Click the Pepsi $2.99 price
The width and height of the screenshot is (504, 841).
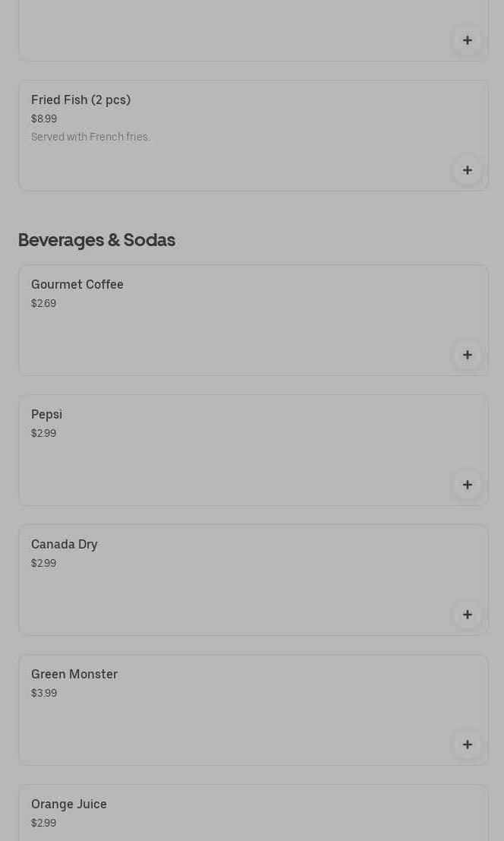43,434
